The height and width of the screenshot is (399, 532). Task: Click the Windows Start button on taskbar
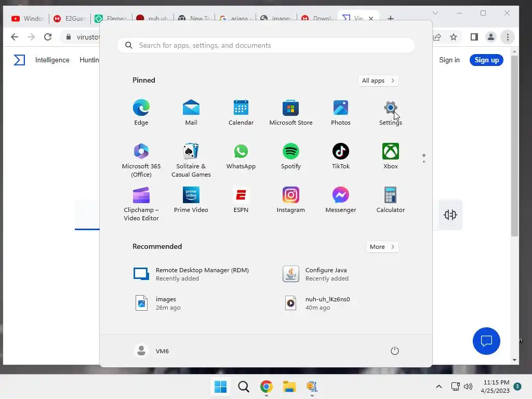tap(220, 387)
